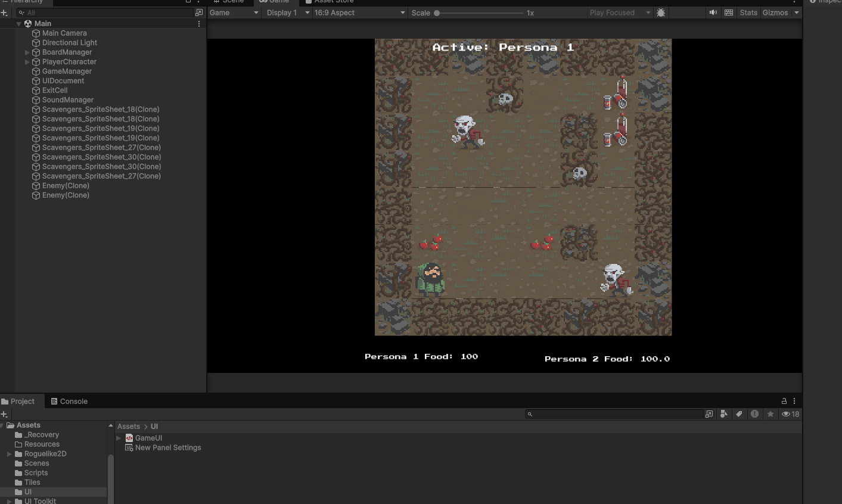Viewport: 842px width, 504px height.
Task: Toggle Gizmos in the Game view
Action: click(775, 13)
